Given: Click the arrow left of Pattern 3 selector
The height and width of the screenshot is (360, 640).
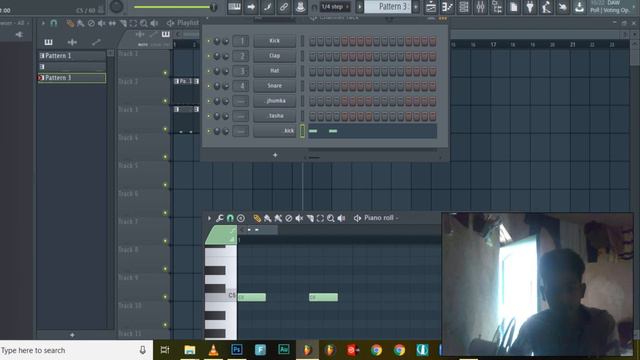Looking at the screenshot, I should point(360,7).
